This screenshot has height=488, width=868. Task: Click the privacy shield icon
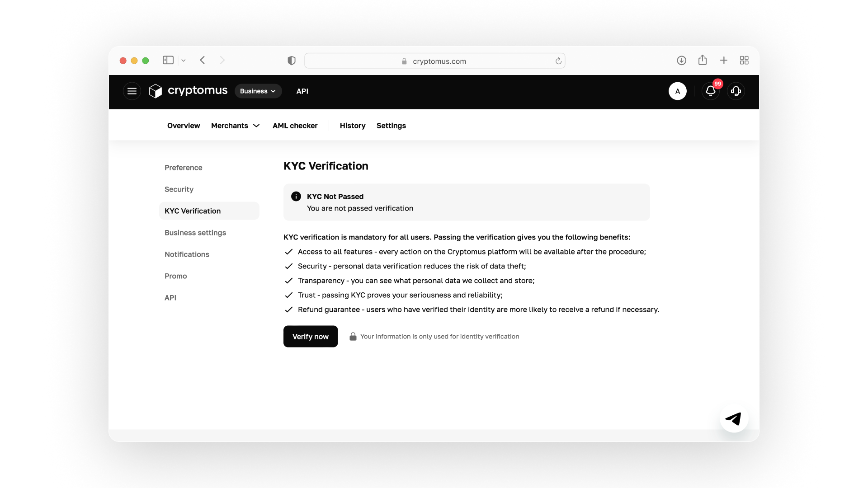(x=292, y=61)
